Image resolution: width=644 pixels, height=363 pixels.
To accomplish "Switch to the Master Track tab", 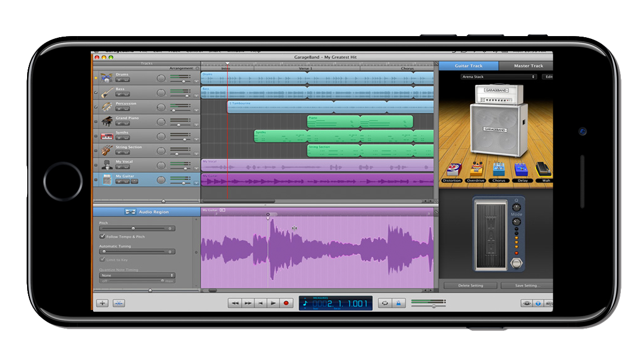I will (x=528, y=66).
